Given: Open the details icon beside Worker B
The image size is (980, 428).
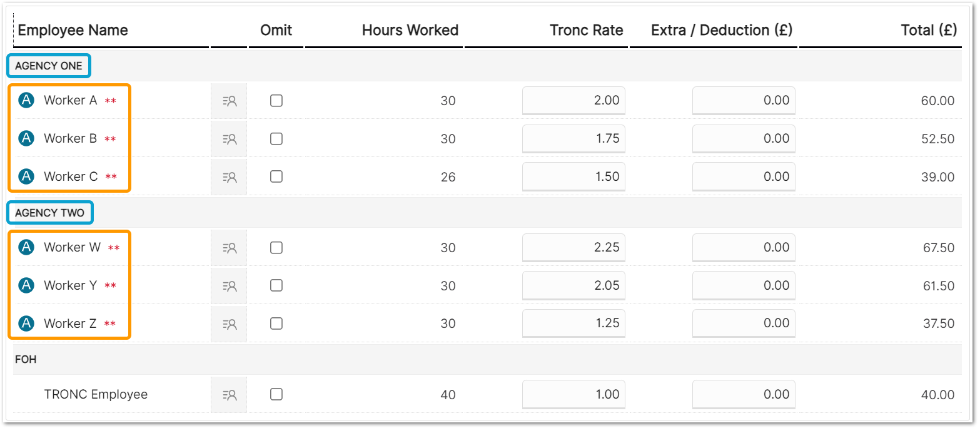Looking at the screenshot, I should pyautogui.click(x=230, y=139).
